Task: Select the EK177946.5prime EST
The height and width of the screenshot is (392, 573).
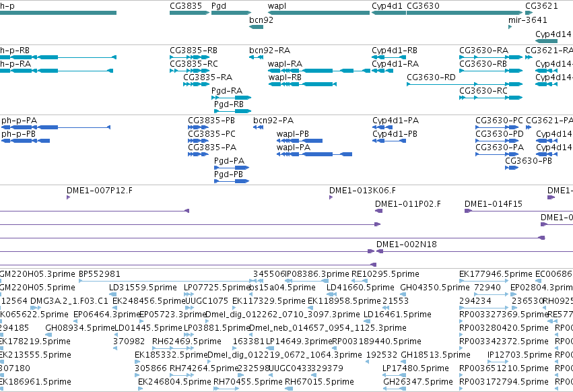Action: tap(484, 281)
